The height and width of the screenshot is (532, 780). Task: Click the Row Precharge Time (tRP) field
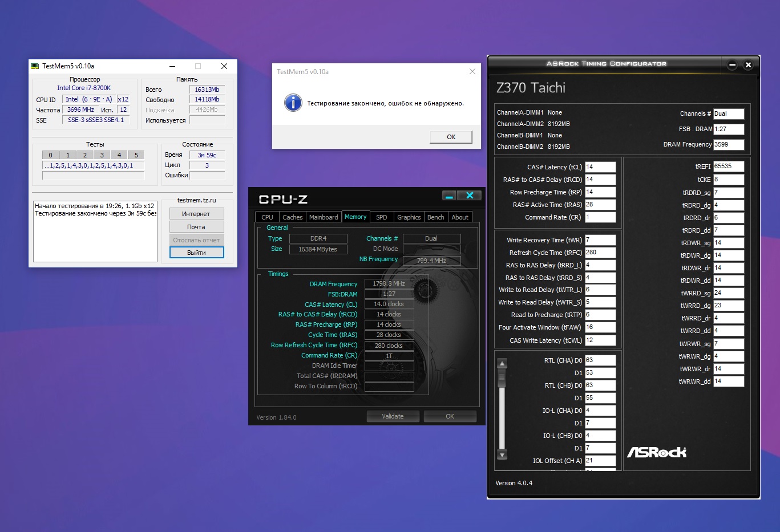point(600,192)
